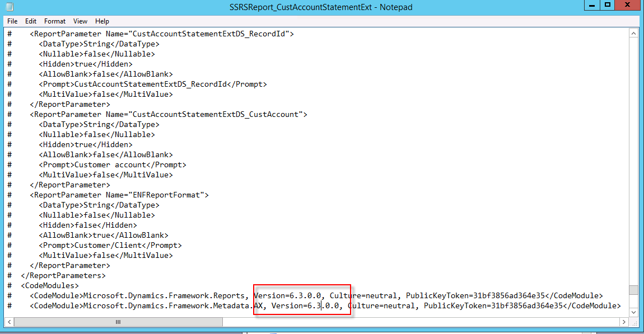Image resolution: width=644 pixels, height=334 pixels.
Task: Click the horizontal scrollbar thumb
Action: [118, 322]
